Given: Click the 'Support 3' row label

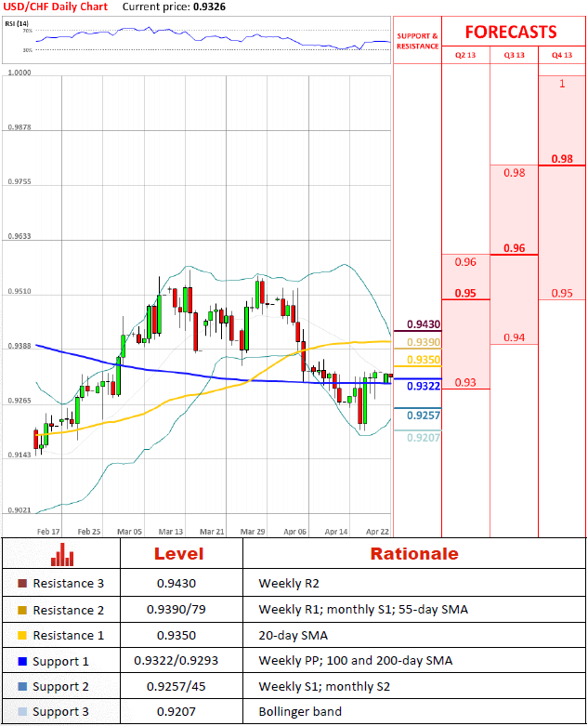Looking at the screenshot, I should [60, 711].
